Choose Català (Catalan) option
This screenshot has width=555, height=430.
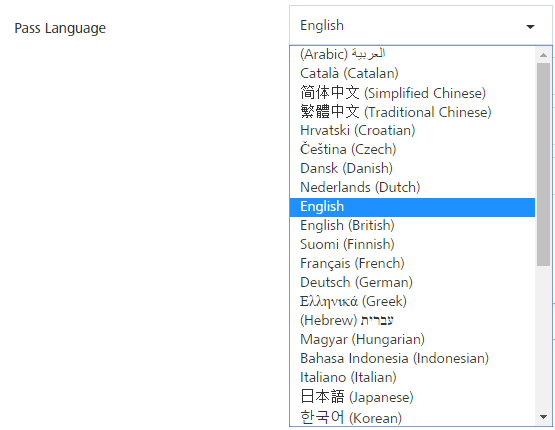[412, 73]
